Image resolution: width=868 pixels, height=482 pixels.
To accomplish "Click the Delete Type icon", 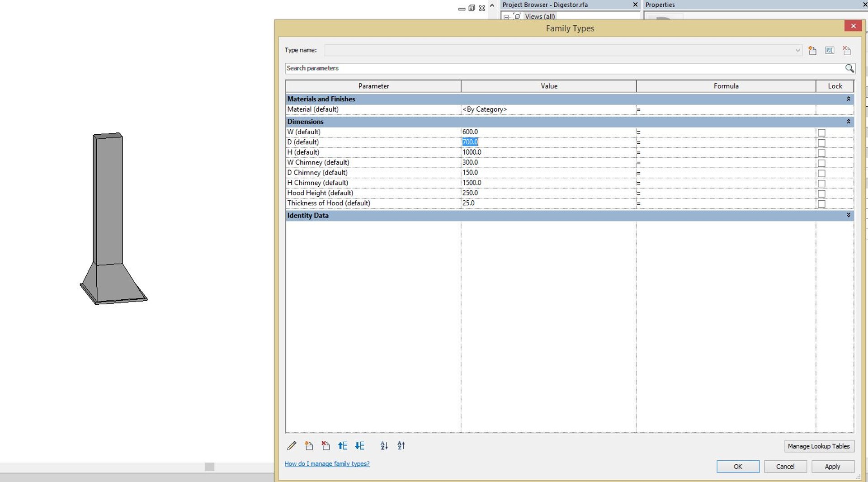I will tap(847, 51).
